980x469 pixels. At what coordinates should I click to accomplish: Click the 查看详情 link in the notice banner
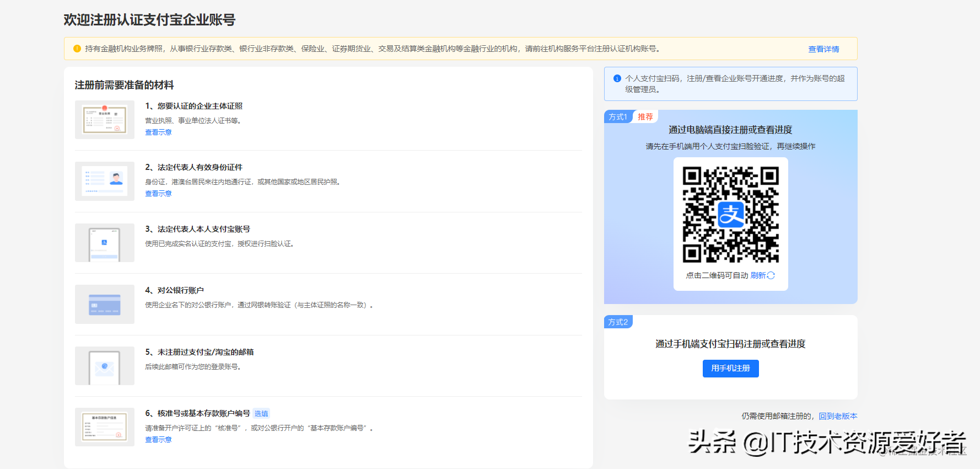[823, 49]
